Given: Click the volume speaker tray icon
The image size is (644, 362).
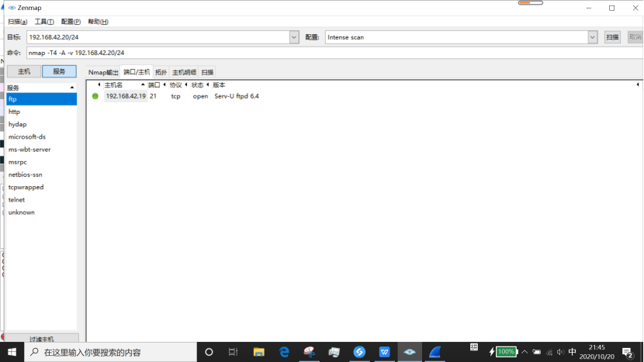Looking at the screenshot, I should point(560,352).
